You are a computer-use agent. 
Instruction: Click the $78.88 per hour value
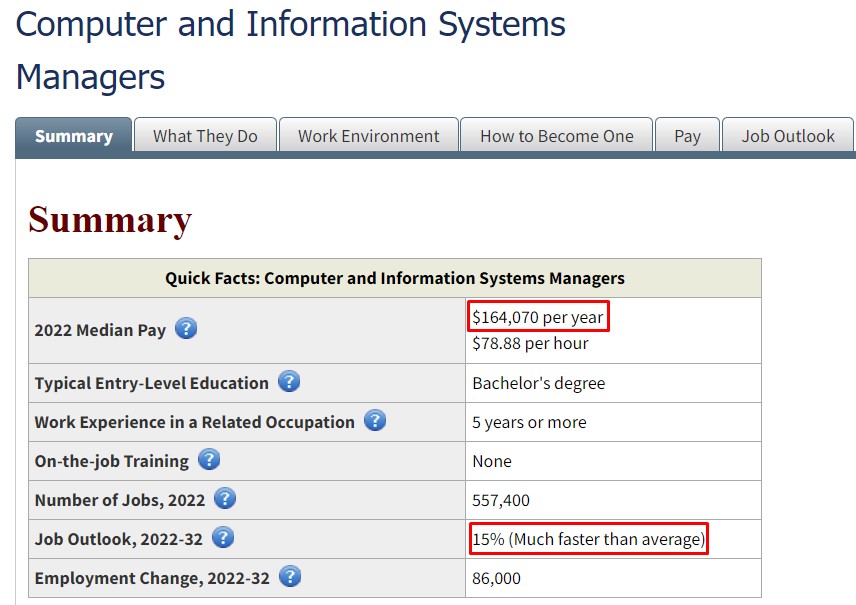[530, 343]
